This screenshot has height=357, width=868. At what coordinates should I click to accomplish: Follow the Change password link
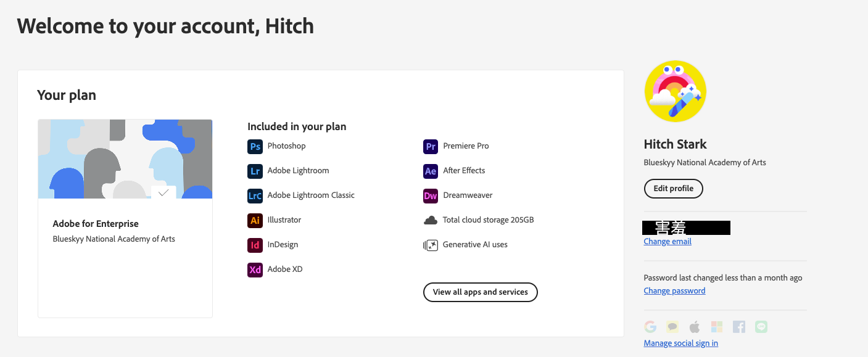pyautogui.click(x=675, y=291)
